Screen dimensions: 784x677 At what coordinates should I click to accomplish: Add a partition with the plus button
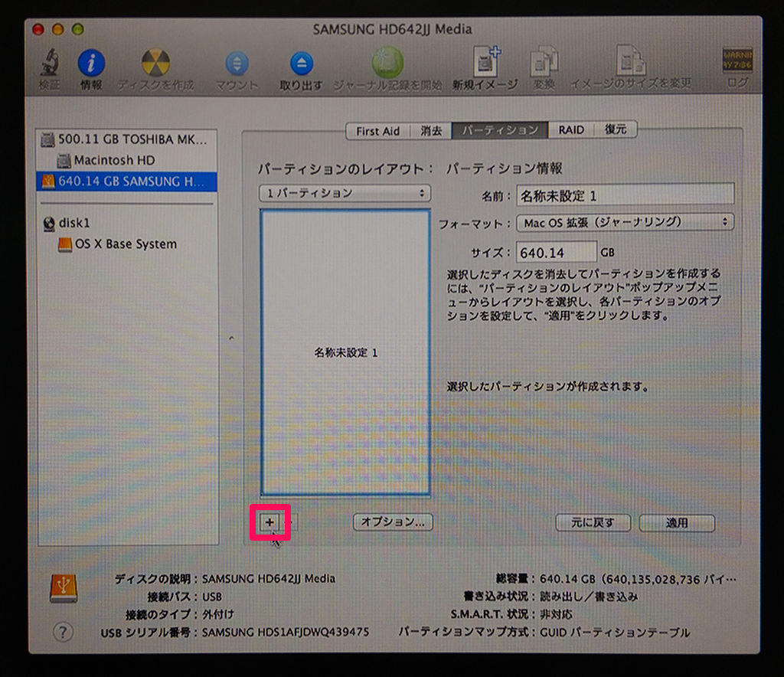click(x=269, y=522)
